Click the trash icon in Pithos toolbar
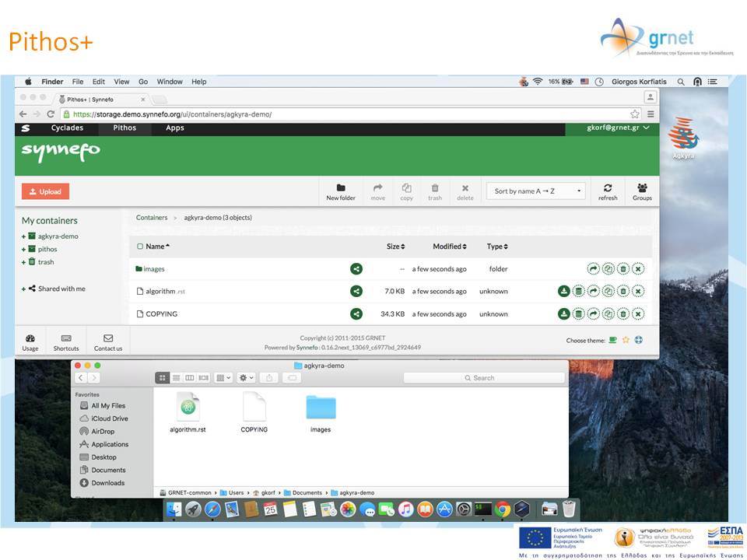 (435, 187)
